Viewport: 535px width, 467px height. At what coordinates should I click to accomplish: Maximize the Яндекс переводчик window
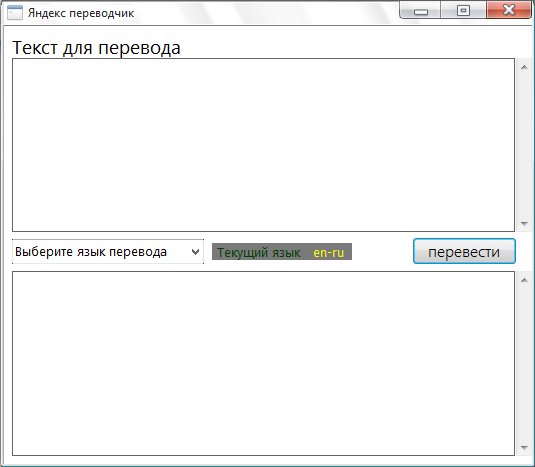click(x=463, y=10)
